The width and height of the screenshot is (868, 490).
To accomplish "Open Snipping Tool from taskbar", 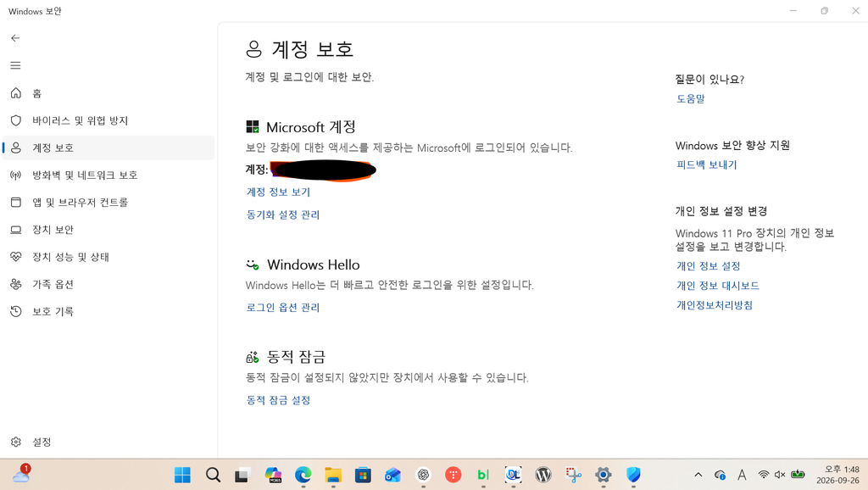I will click(x=574, y=475).
